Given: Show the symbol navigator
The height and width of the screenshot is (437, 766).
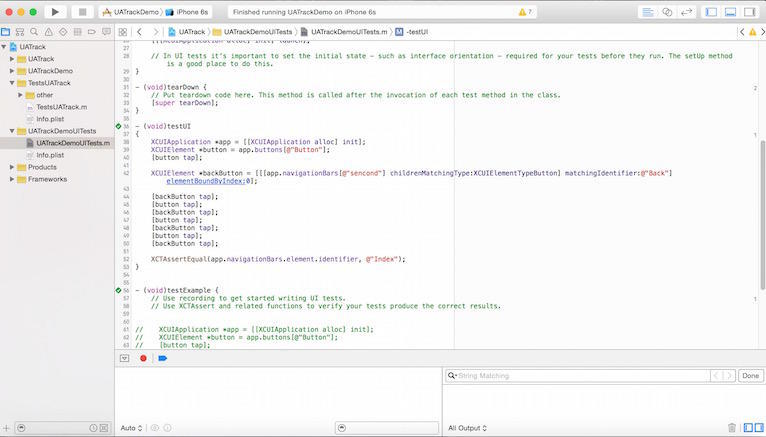Looking at the screenshot, I should (x=20, y=32).
